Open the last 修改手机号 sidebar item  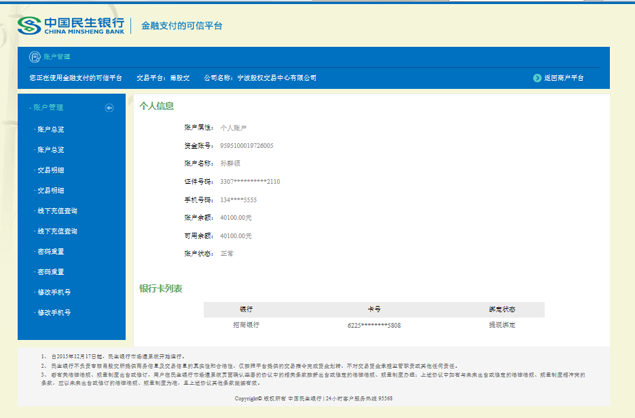click(x=54, y=312)
